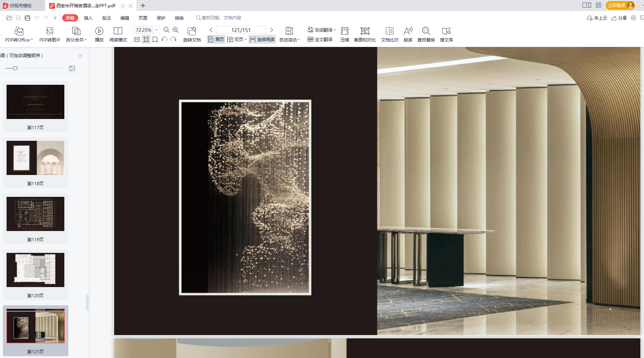Open 搜文库 library search
The height and width of the screenshot is (358, 644).
(447, 35)
